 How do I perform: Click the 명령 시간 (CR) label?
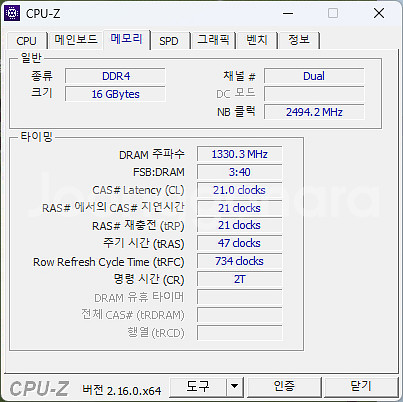pos(149,280)
